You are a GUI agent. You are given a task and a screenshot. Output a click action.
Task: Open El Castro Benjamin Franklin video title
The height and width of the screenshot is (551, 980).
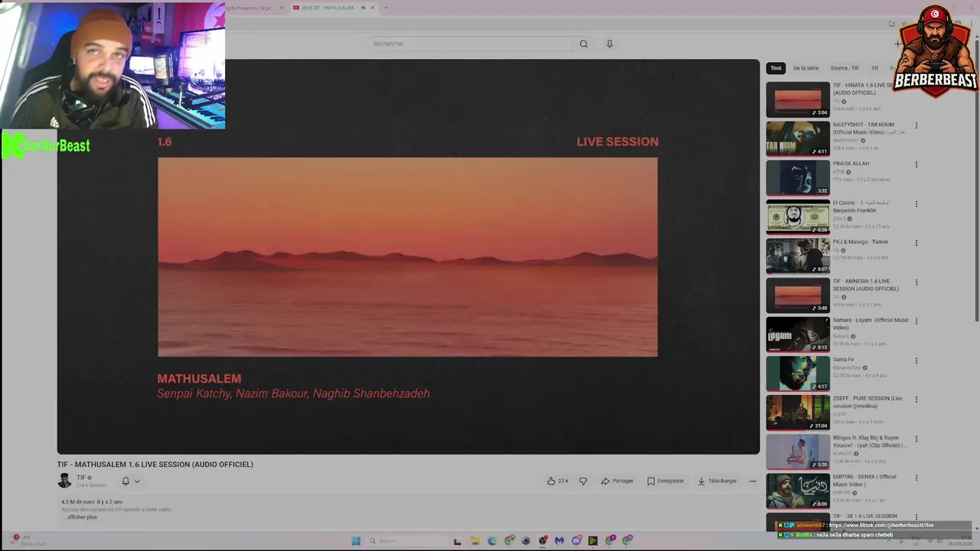click(x=861, y=207)
